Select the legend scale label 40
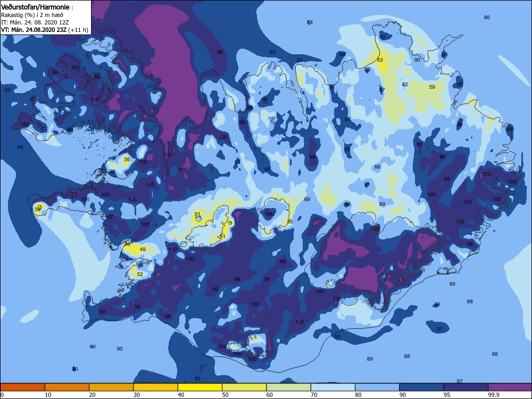This screenshot has width=532, height=399. 181,395
